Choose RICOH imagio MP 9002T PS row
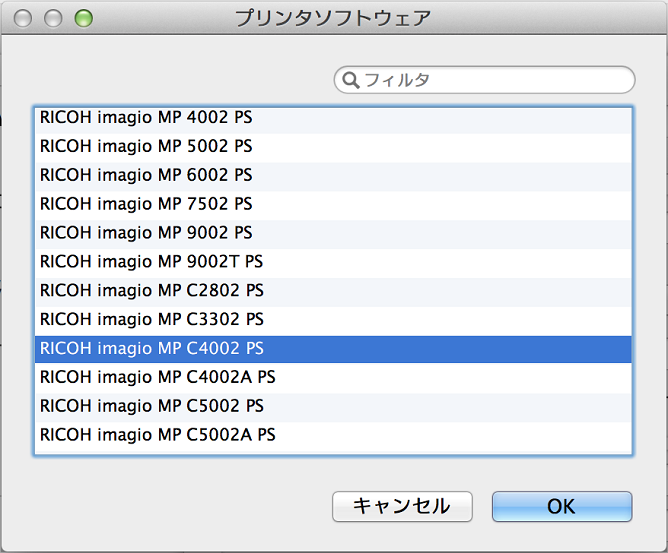 [151, 263]
